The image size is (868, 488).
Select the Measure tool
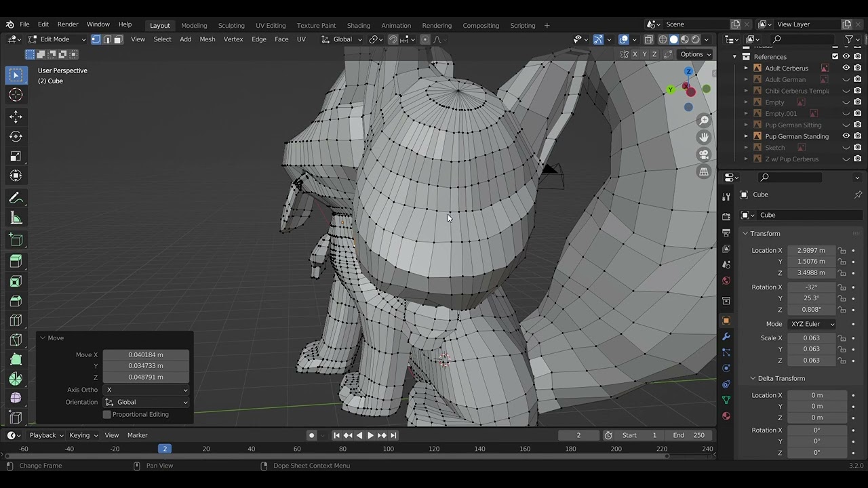tap(16, 218)
